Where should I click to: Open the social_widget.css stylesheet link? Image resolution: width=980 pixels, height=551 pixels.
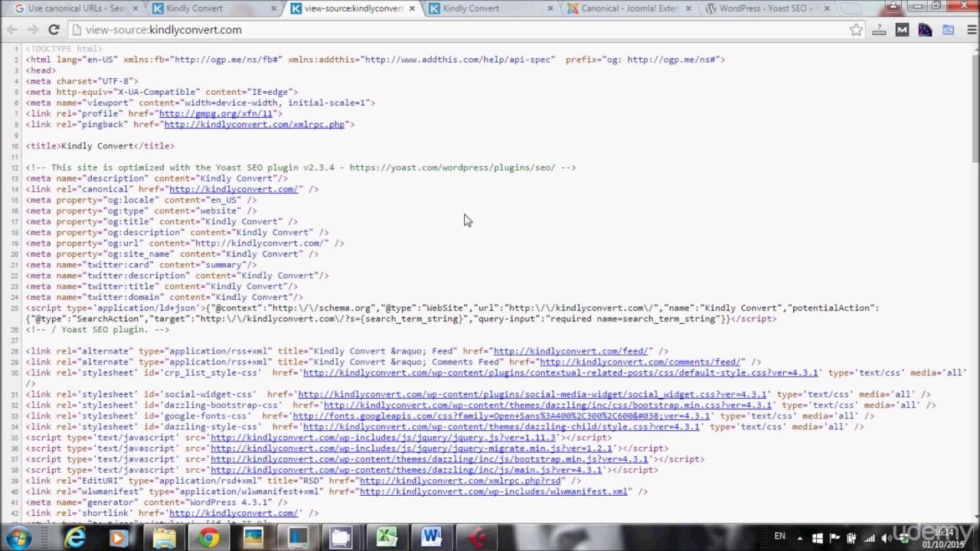click(532, 394)
